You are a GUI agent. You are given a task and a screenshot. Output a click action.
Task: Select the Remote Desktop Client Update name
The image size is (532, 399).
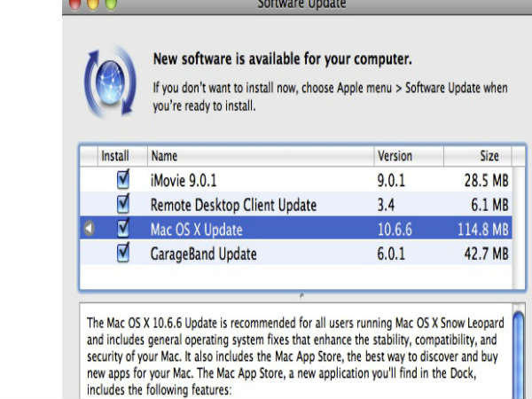233,205
